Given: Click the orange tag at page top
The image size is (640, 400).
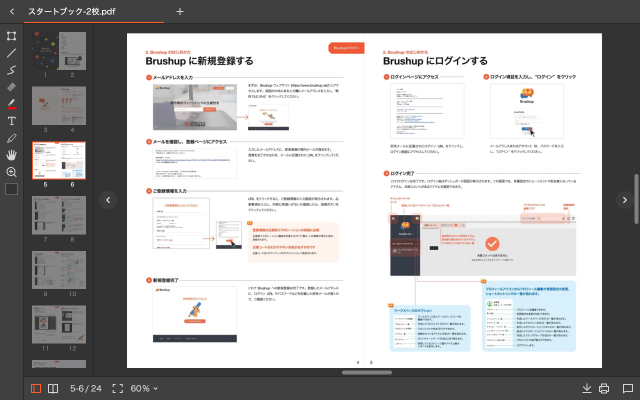Looking at the screenshot, I should [x=346, y=48].
